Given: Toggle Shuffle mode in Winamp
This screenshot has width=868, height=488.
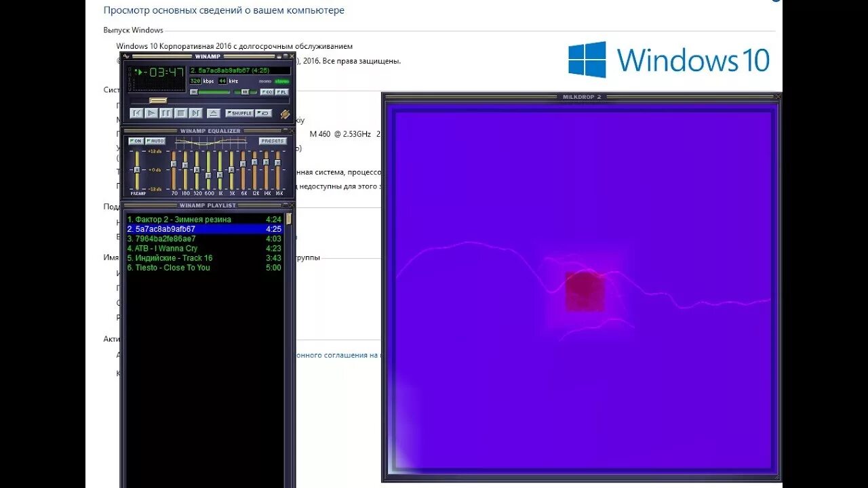Looking at the screenshot, I should coord(239,113).
